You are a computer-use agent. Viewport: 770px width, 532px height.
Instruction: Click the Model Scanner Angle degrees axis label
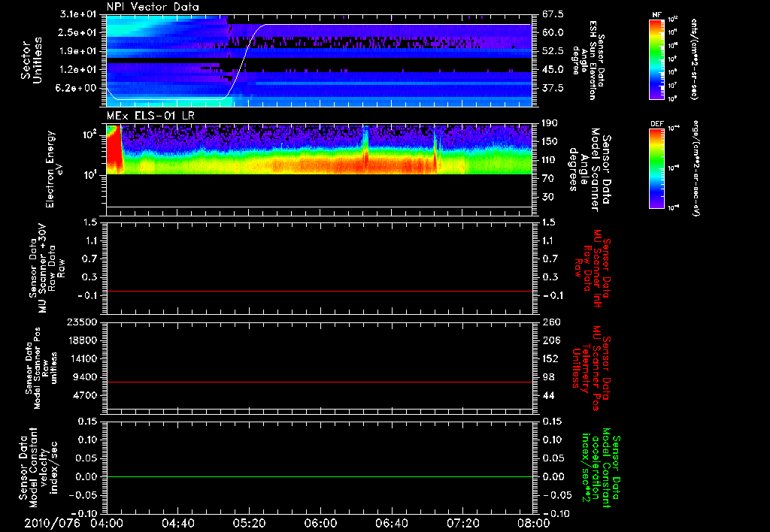pos(590,171)
